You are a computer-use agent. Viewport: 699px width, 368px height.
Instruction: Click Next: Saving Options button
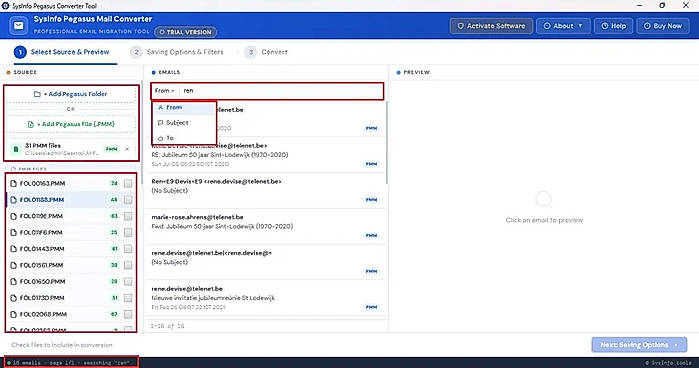click(639, 345)
